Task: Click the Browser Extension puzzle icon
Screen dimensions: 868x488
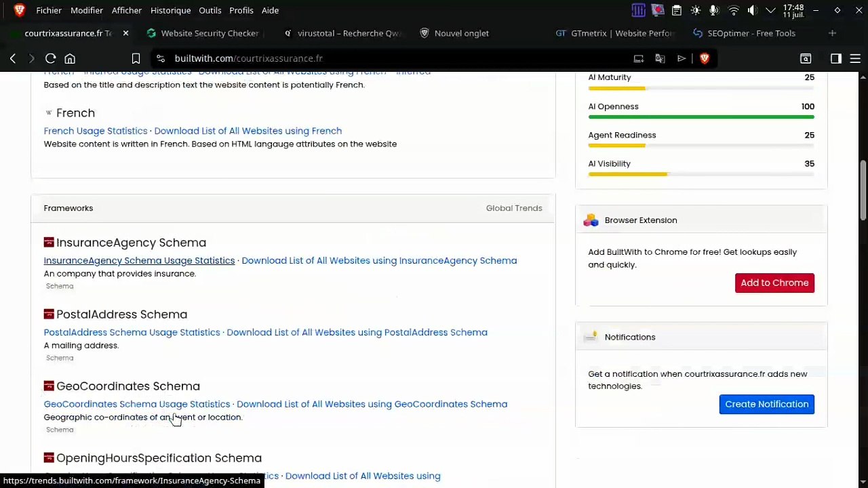Action: pyautogui.click(x=591, y=220)
